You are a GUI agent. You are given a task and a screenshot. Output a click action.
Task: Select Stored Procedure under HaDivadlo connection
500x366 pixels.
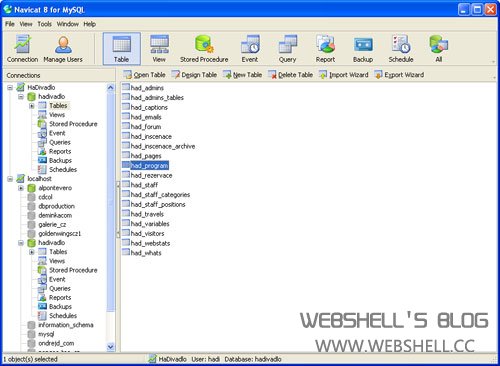click(x=73, y=124)
